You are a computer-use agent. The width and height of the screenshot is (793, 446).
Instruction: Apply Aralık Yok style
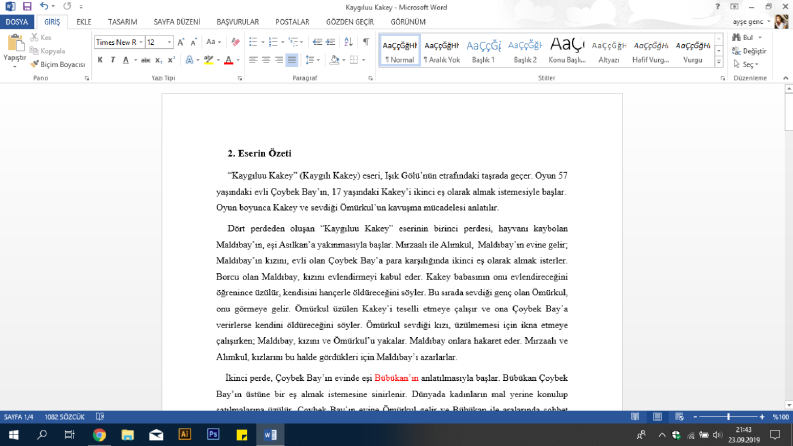(x=442, y=51)
